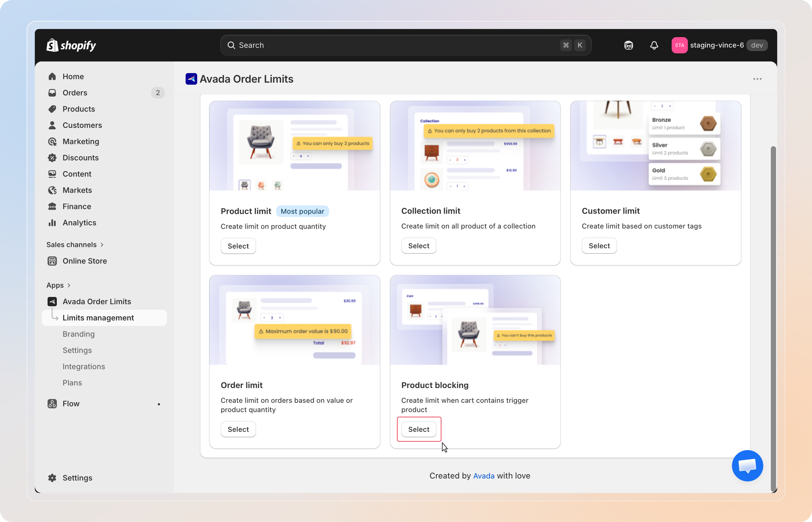Click the Customer limit preview image
The height and width of the screenshot is (522, 812).
pyautogui.click(x=656, y=146)
